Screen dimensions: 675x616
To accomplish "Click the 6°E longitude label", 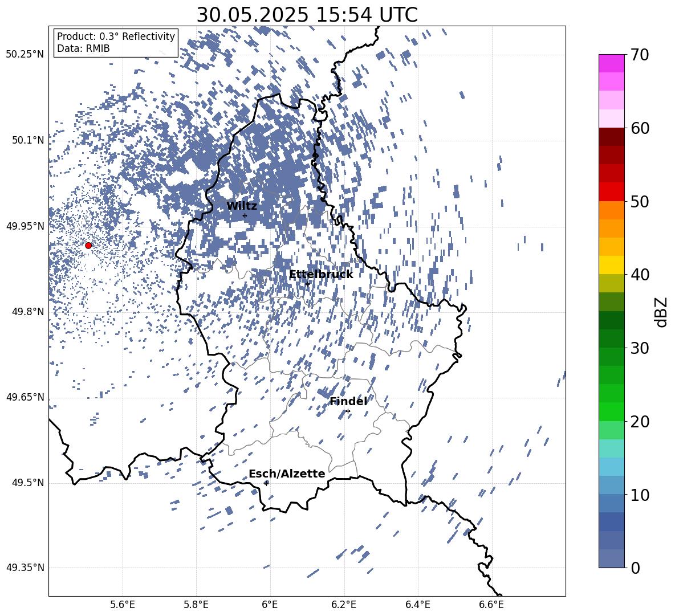I will pyautogui.click(x=270, y=605).
